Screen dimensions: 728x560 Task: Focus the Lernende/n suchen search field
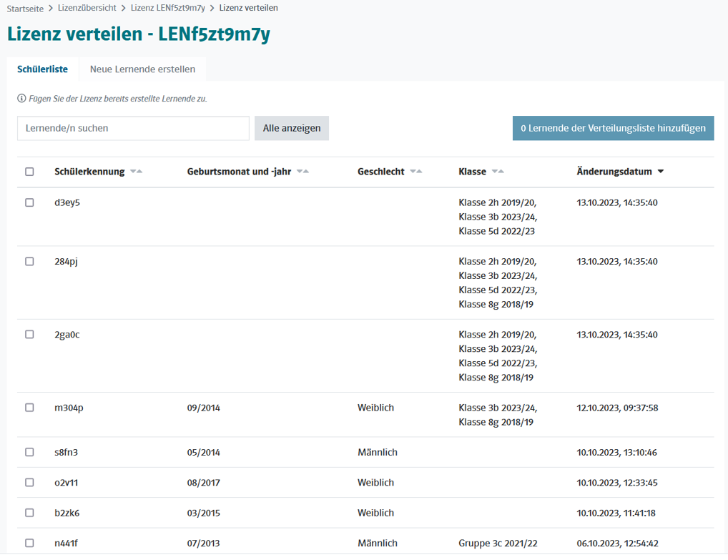pyautogui.click(x=133, y=128)
